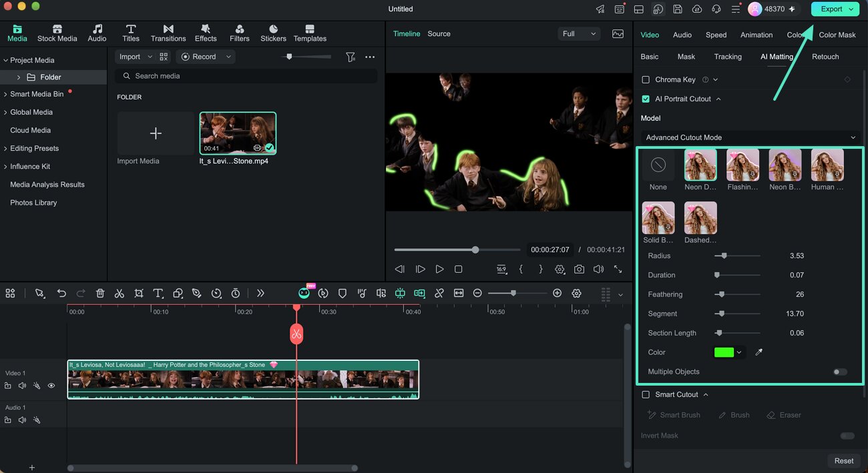Open the Titles panel
Viewport: 868px width, 473px height.
pos(131,33)
